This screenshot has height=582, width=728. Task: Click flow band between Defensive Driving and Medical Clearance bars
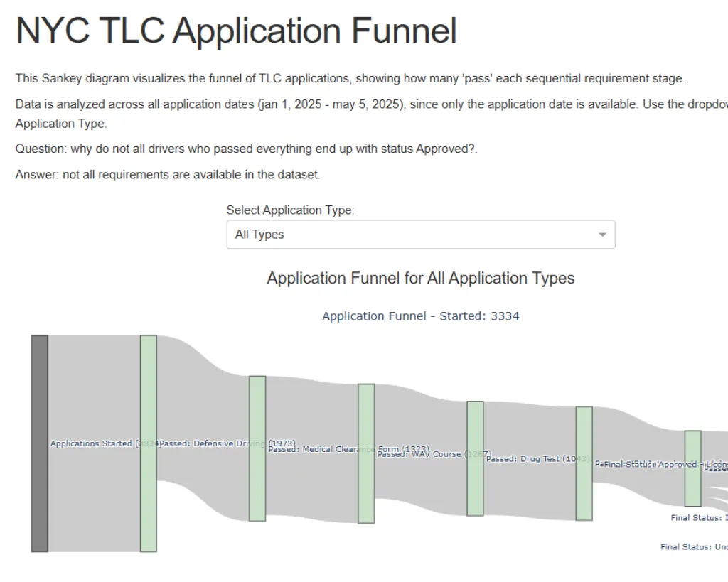pos(203,412)
